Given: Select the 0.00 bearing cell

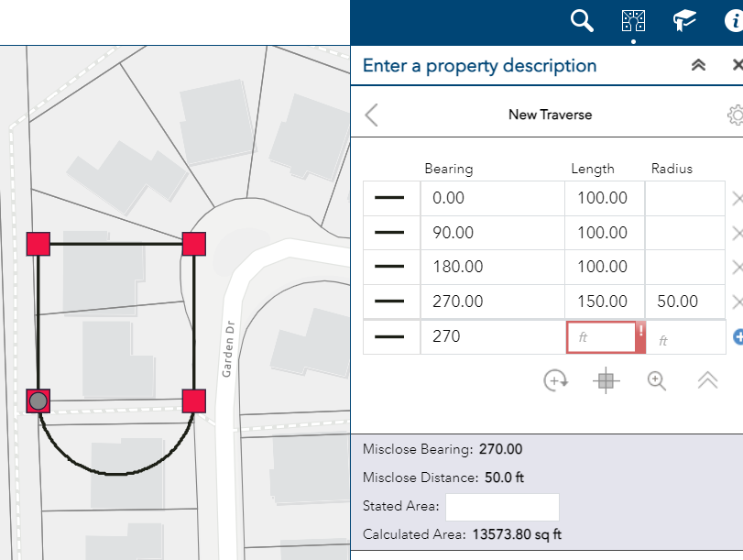Looking at the screenshot, I should pyautogui.click(x=493, y=198).
